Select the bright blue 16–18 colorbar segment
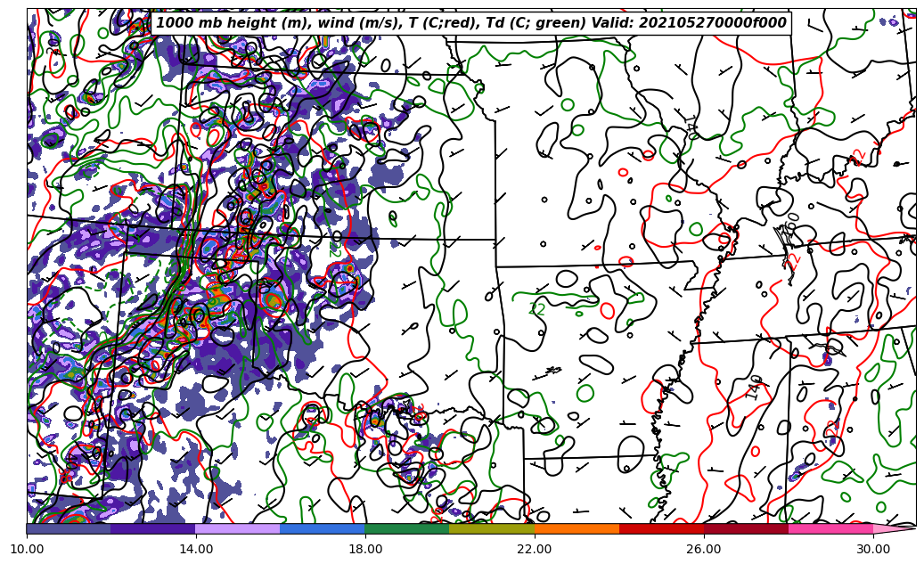This screenshot has width=924, height=564. coord(323,528)
